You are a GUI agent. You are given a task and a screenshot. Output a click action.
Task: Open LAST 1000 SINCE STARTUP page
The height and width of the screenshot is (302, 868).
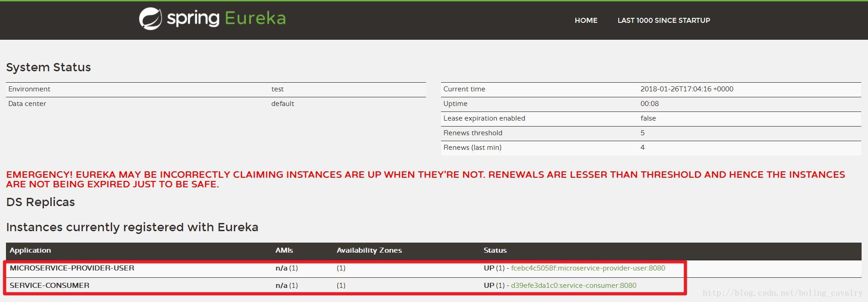tap(663, 21)
